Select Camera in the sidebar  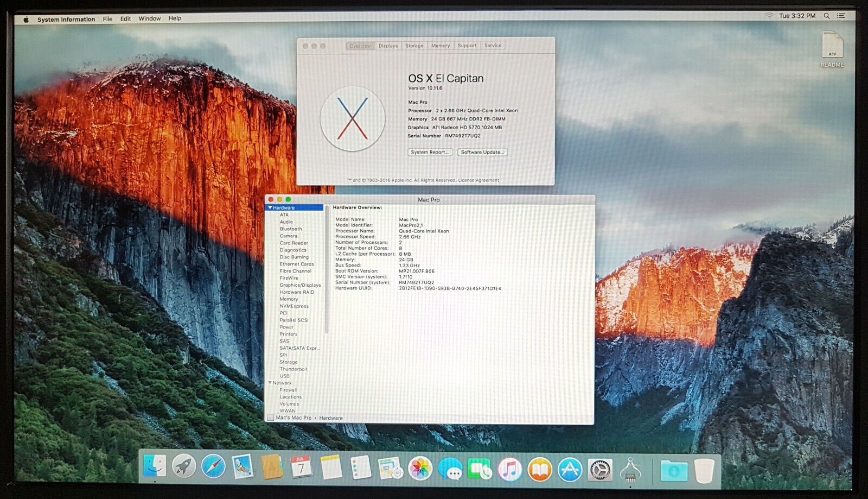(289, 236)
